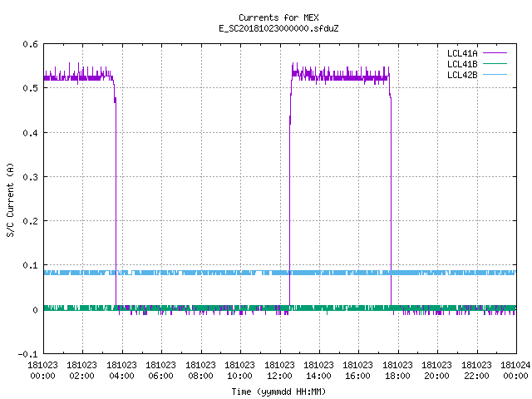Click the y-axis tick value -0.1
Viewport: 532px width, 399px height.
pyautogui.click(x=27, y=354)
